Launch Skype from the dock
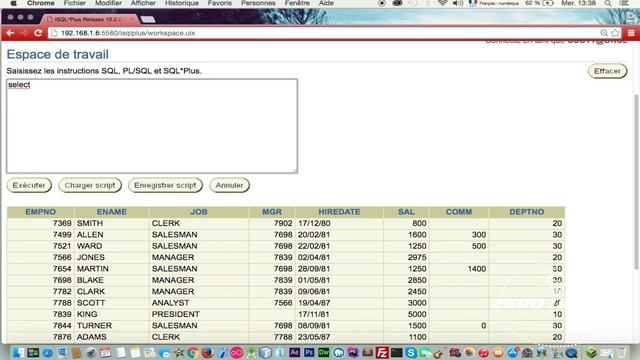The height and width of the screenshot is (360, 640). (x=411, y=353)
